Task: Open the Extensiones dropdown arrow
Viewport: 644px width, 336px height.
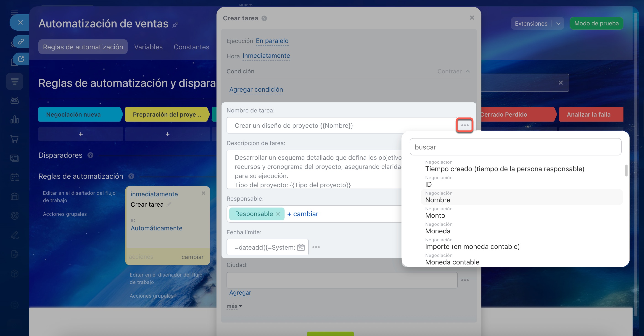Action: coord(558,24)
